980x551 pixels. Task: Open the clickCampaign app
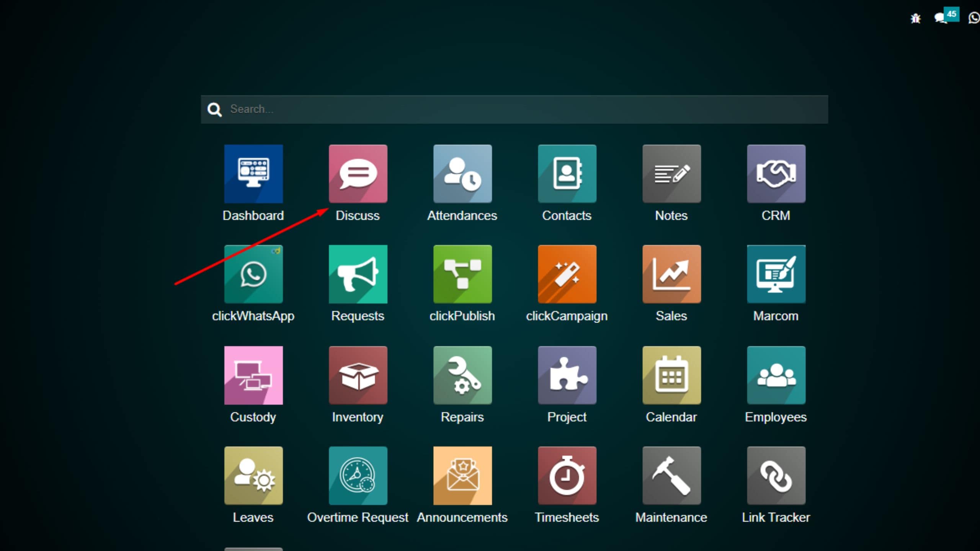click(x=567, y=274)
